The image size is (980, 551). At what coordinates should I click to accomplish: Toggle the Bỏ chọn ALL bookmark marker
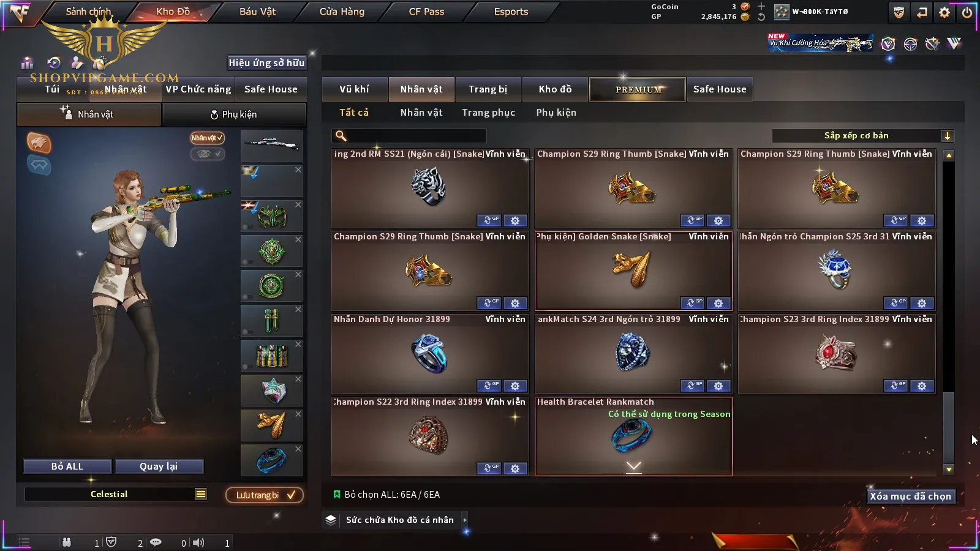[x=336, y=494]
